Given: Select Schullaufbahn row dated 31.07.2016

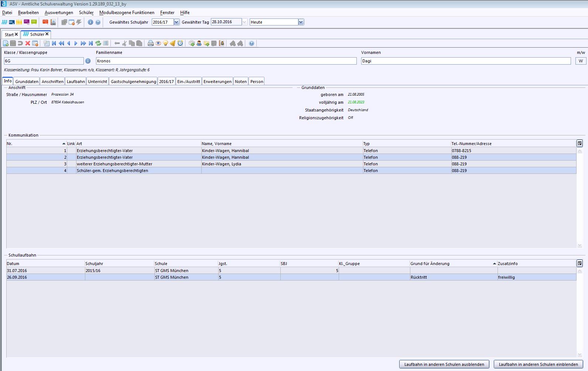Looking at the screenshot, I should point(291,271).
